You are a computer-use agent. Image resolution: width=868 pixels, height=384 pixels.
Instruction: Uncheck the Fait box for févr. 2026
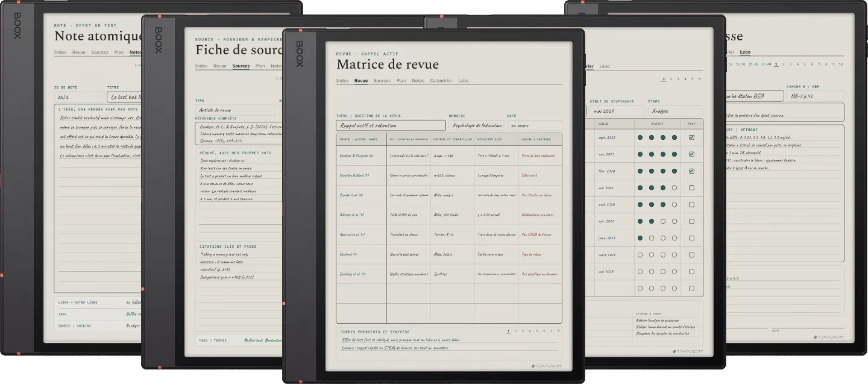(x=691, y=171)
